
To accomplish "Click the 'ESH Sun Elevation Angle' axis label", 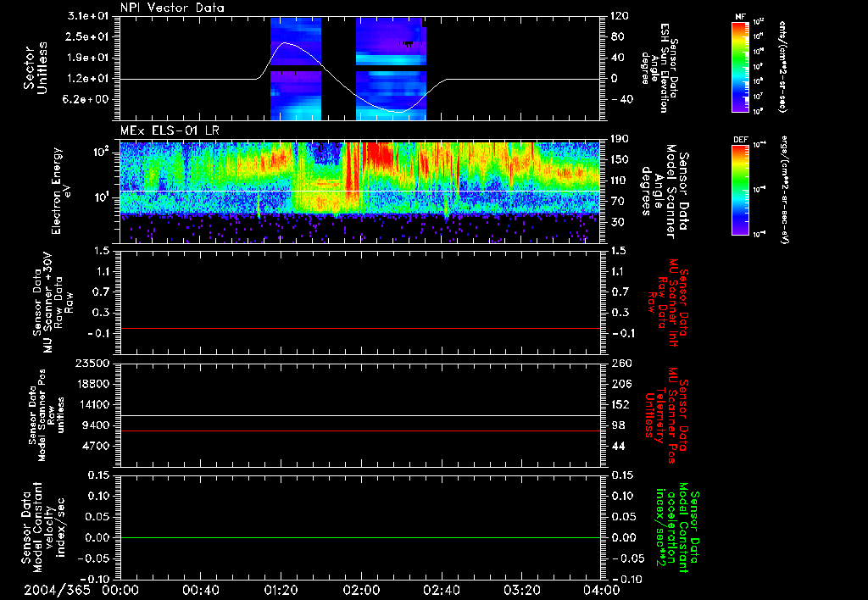I will coord(660,68).
